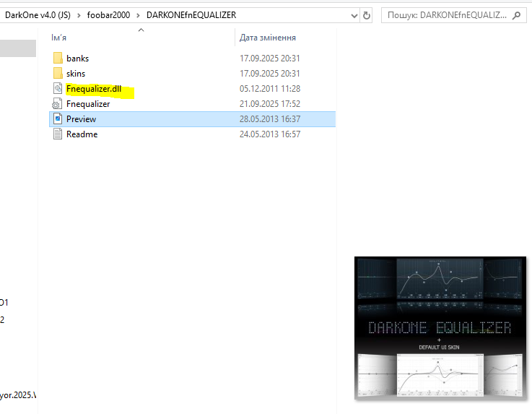Click the date 17.09.2025 20:31 for banks
This screenshot has width=532, height=414.
(x=270, y=59)
